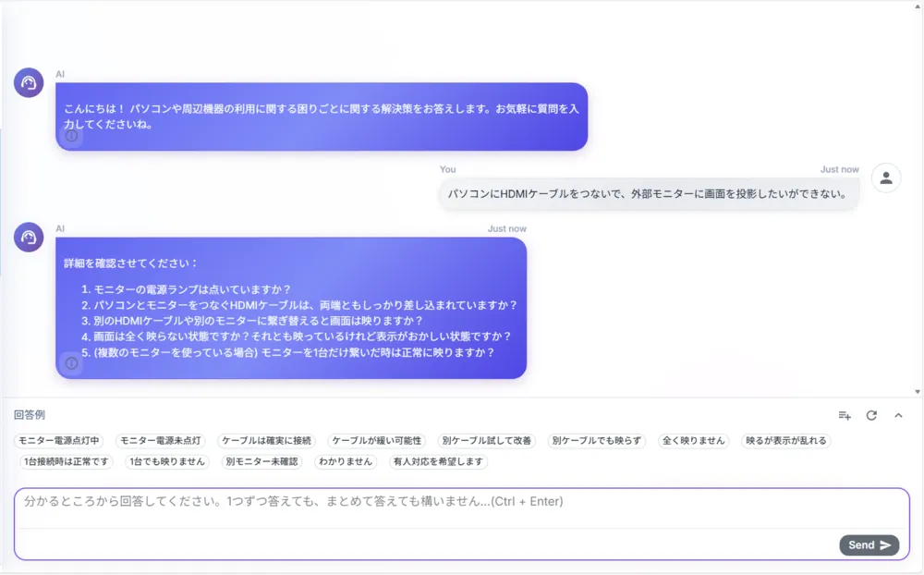This screenshot has height=575, width=924.
Task: Choose the ケーブルが緩い可能性 suggestion
Action: tap(377, 441)
